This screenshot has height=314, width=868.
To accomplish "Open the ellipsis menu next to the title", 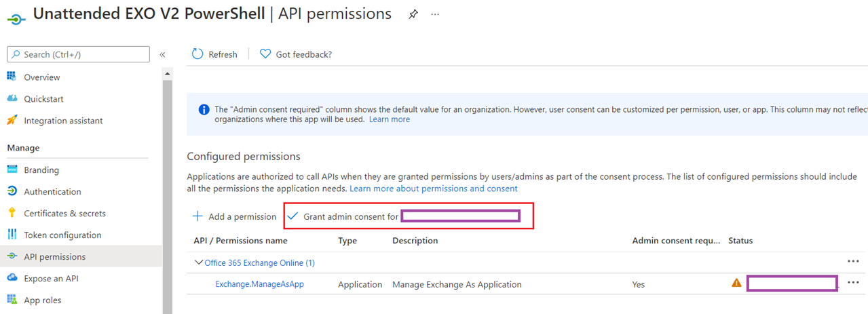I will pos(435,14).
